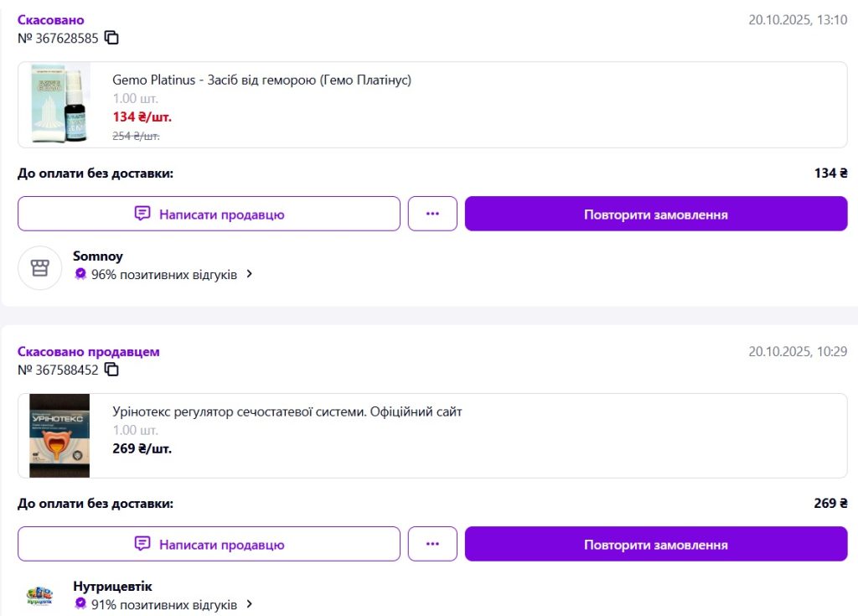Copy order number 367588452

111,370
